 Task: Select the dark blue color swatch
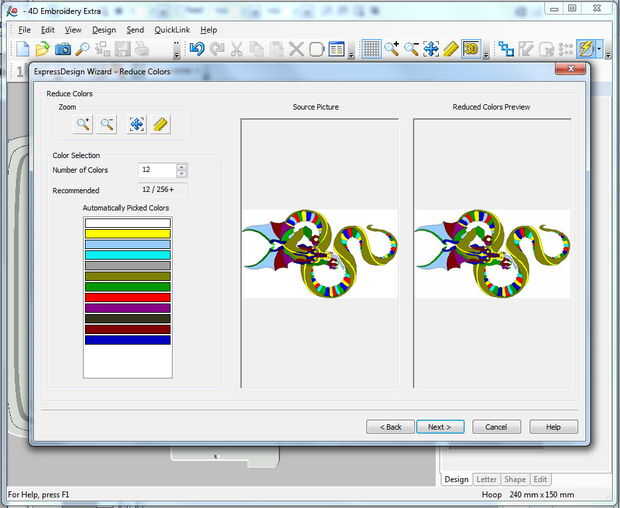pyautogui.click(x=128, y=340)
